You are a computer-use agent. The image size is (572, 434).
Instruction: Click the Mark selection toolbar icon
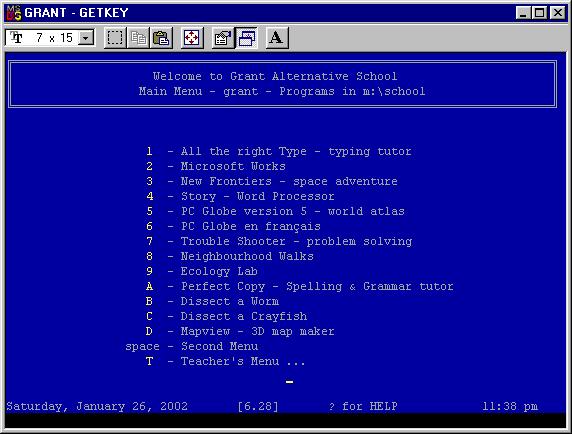115,38
